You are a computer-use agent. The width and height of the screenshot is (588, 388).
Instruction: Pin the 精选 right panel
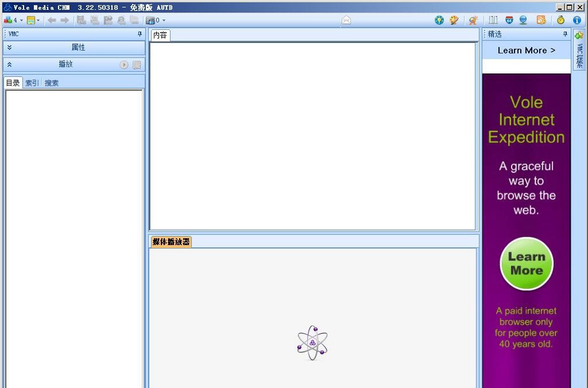(565, 34)
